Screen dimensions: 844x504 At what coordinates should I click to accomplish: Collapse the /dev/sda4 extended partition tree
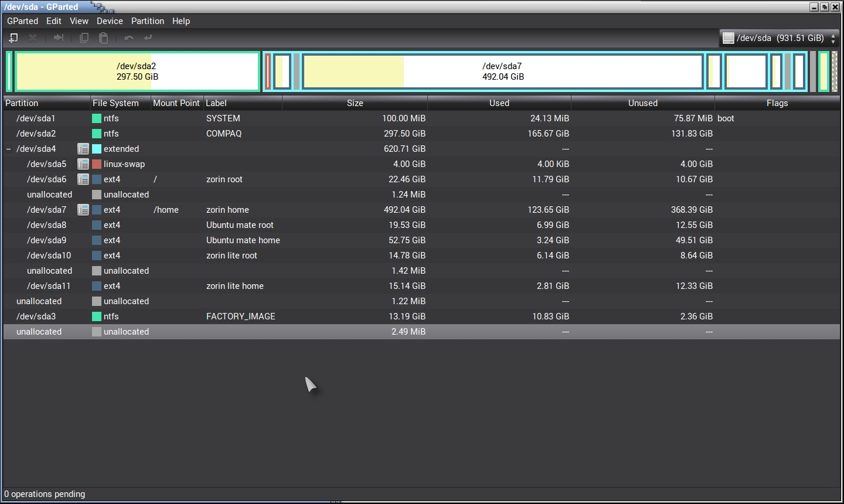8,149
